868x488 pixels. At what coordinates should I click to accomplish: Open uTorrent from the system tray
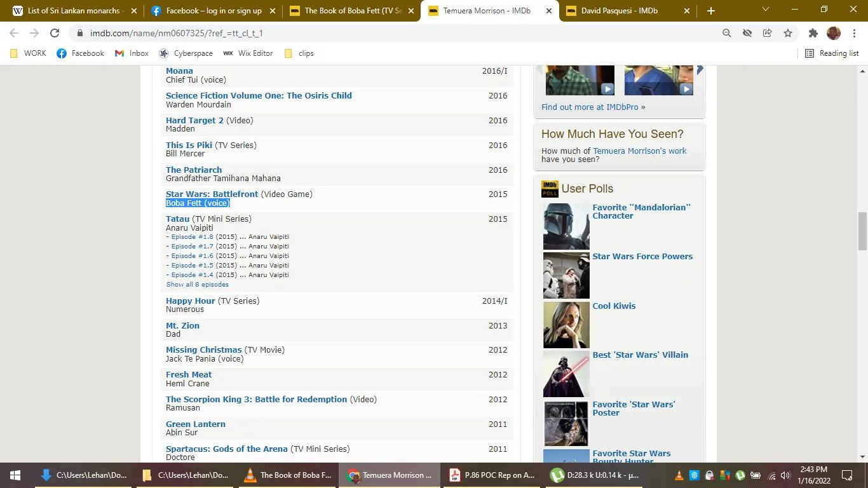(x=740, y=475)
